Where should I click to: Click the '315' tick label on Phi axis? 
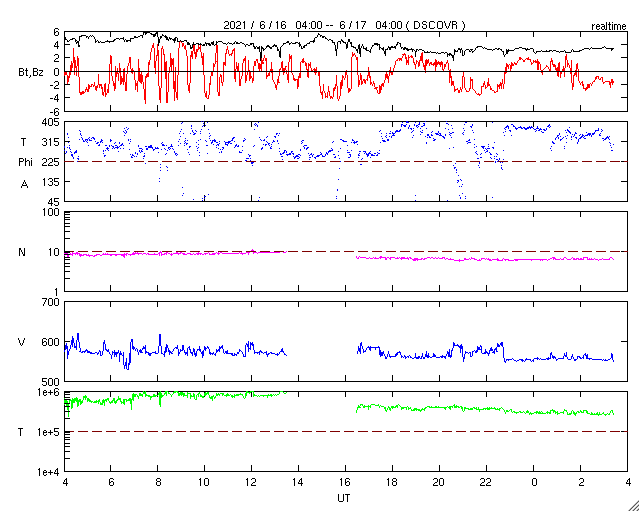click(52, 142)
